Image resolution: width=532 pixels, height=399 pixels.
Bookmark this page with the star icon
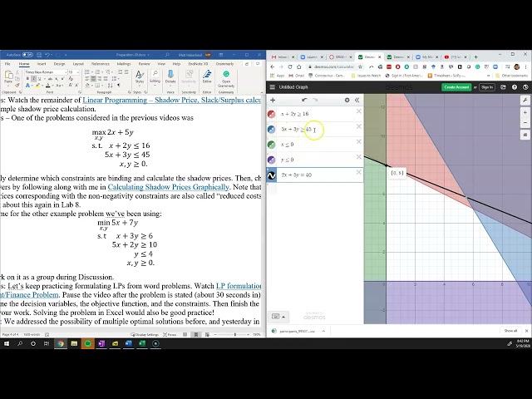[x=360, y=66]
